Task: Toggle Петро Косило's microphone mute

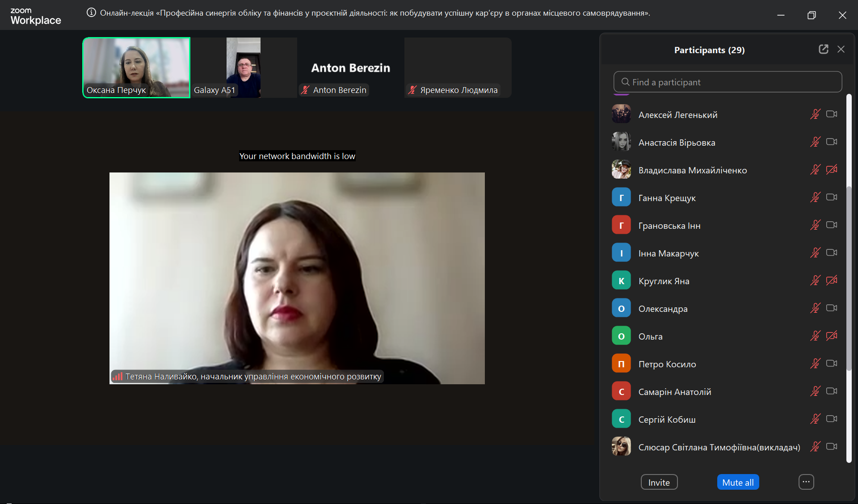Action: pos(815,364)
